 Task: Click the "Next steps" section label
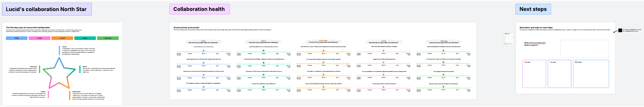coord(533,9)
